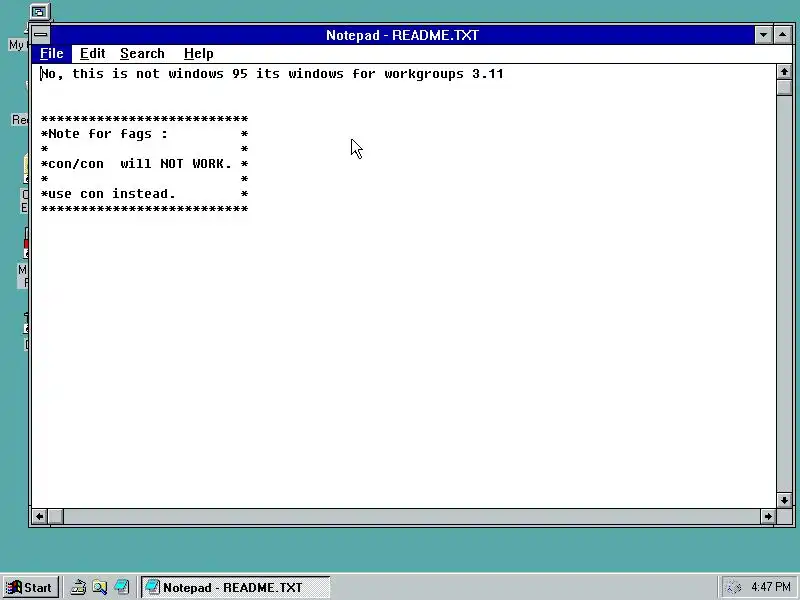Click the minimize down-arrow in Notepad title bar
Image resolution: width=800 pixels, height=600 pixels.
763,35
